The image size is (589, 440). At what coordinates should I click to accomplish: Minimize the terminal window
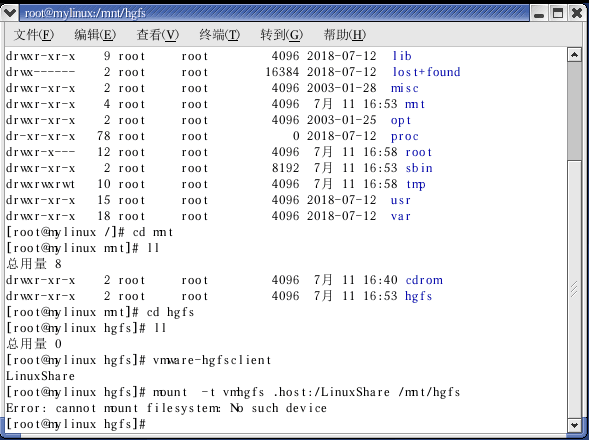(539, 14)
